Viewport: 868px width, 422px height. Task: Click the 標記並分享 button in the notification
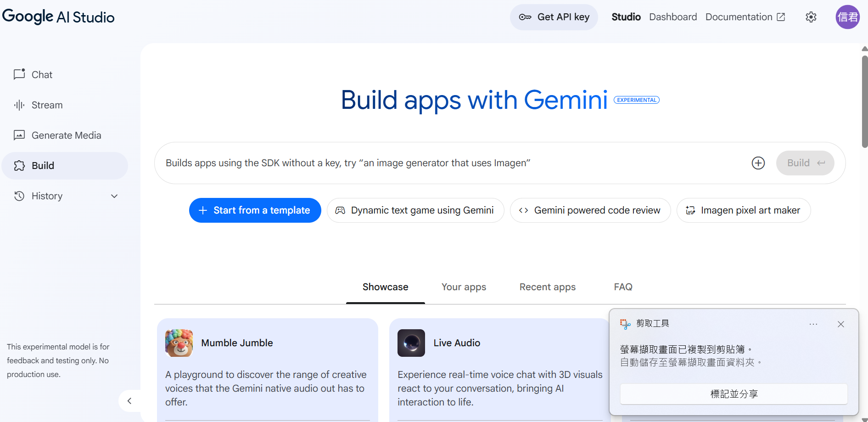[x=734, y=394]
